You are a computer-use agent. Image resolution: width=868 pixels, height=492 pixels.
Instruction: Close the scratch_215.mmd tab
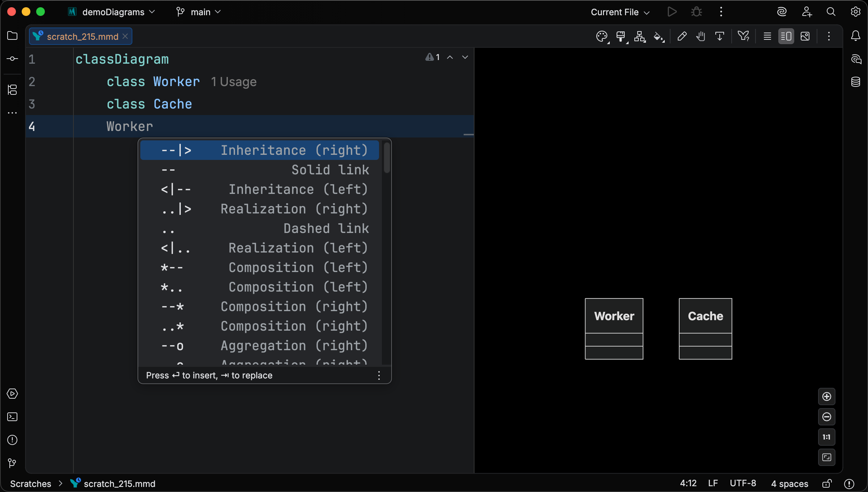click(125, 37)
